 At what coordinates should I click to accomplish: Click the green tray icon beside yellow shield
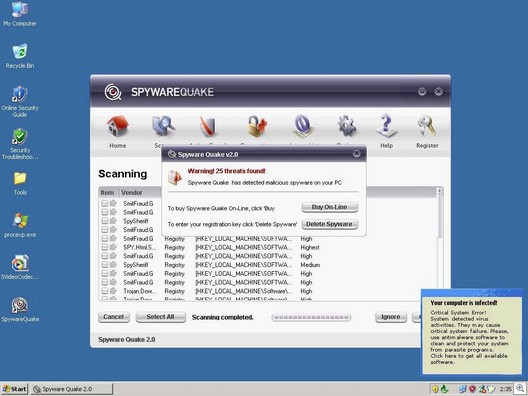point(444,389)
